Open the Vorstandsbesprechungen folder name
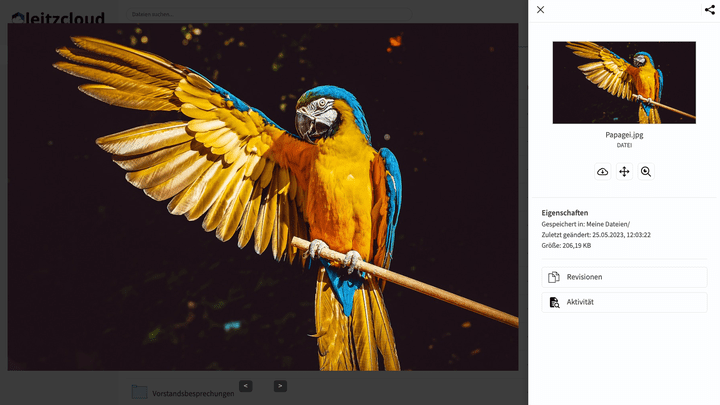Screen dimensions: 720x405 (192, 394)
